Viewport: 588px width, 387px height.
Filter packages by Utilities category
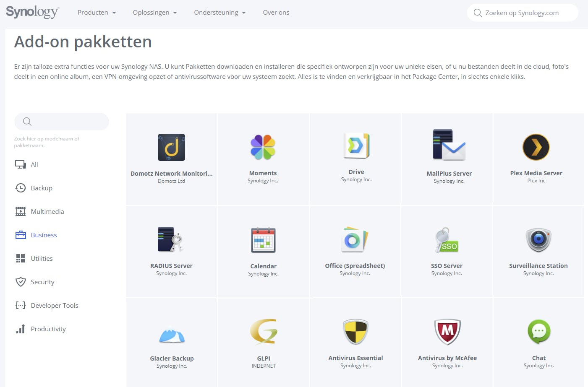pyautogui.click(x=42, y=258)
